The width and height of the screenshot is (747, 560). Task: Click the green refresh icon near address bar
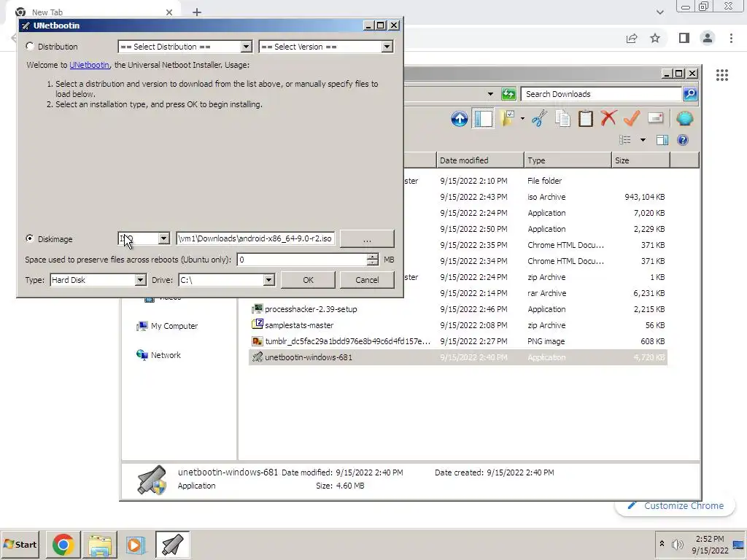(x=508, y=94)
